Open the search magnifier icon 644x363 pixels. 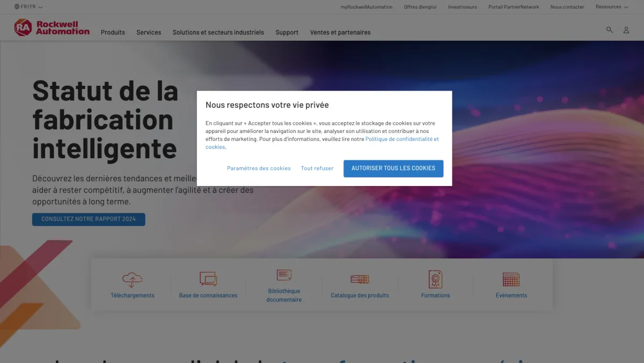click(609, 30)
